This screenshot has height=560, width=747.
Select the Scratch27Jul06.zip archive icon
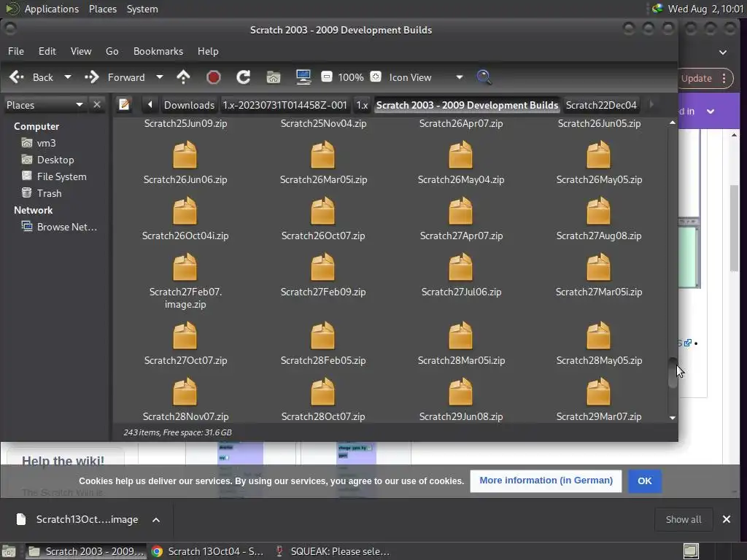tap(461, 268)
